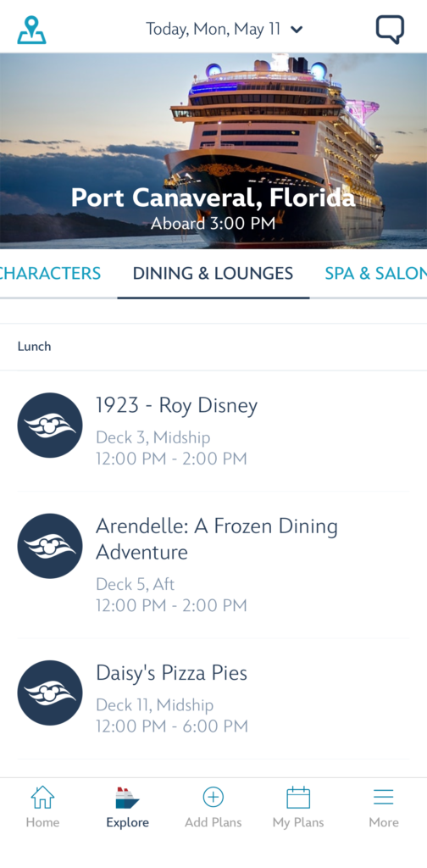Tap the Port Canaveral ship banner
The height and width of the screenshot is (868, 427).
pyautogui.click(x=213, y=151)
